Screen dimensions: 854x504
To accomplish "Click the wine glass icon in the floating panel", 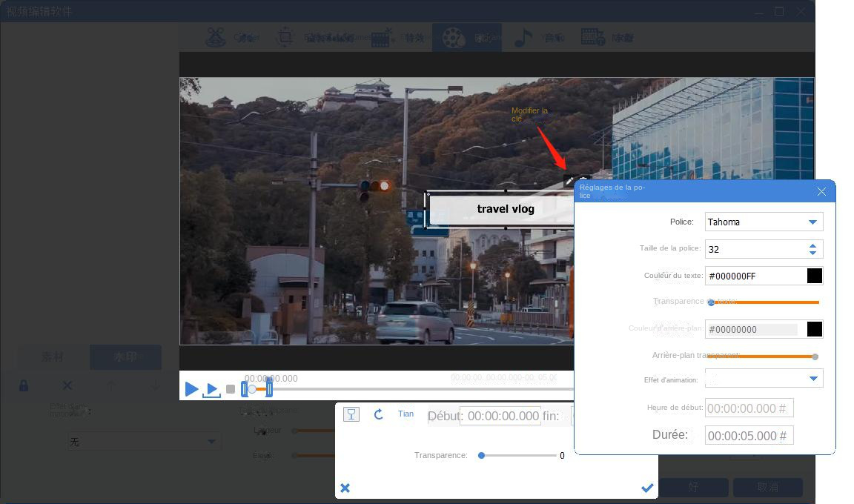I will coord(351,414).
